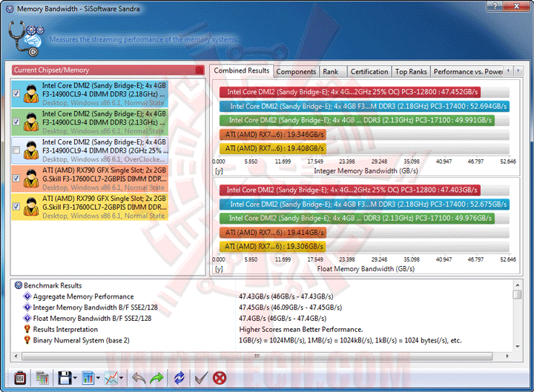This screenshot has width=534, height=392.
Task: Select the Results Interpretation row text
Action: pos(65,330)
